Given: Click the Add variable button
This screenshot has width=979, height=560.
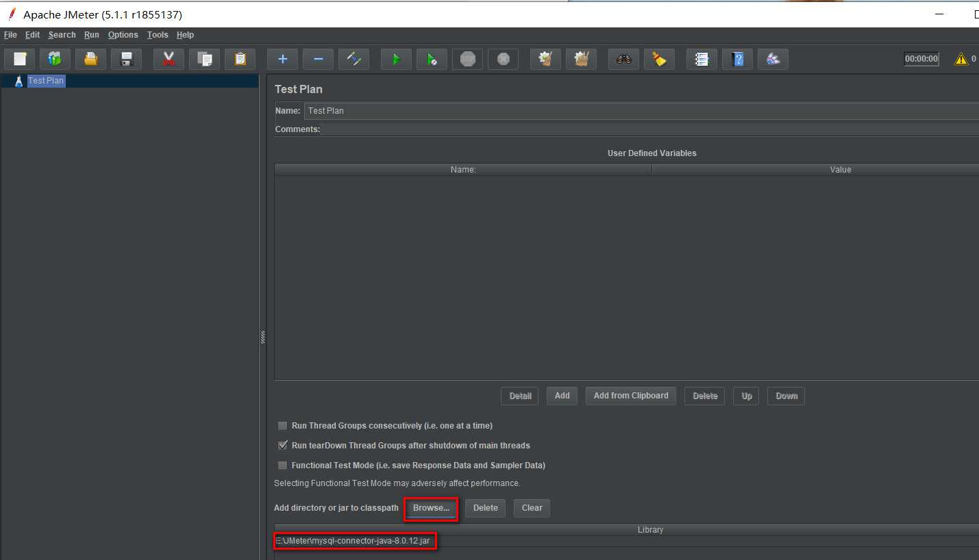Looking at the screenshot, I should pyautogui.click(x=562, y=396).
